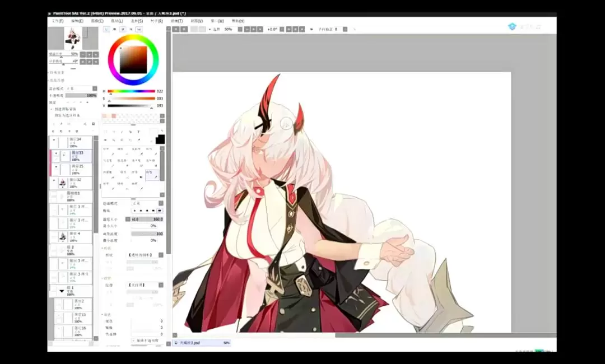Enable the preserve opacity checkbox

133,340
